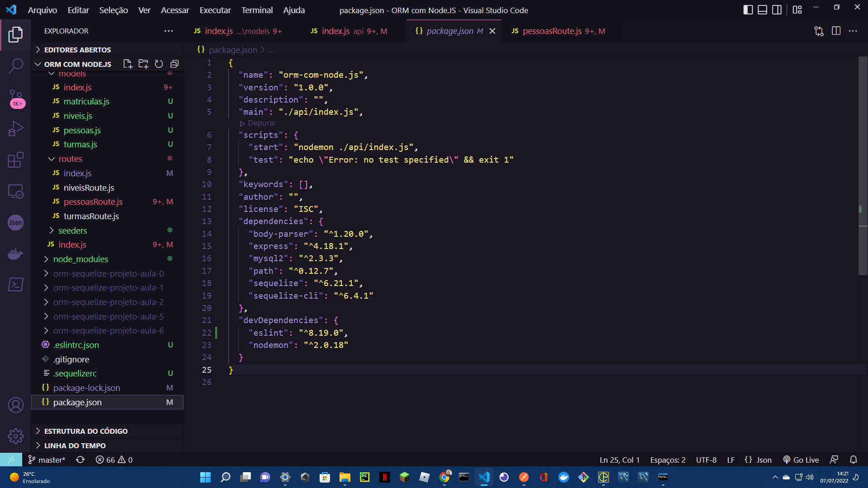Start Go Live server
This screenshot has width=868, height=488.
coord(801,460)
